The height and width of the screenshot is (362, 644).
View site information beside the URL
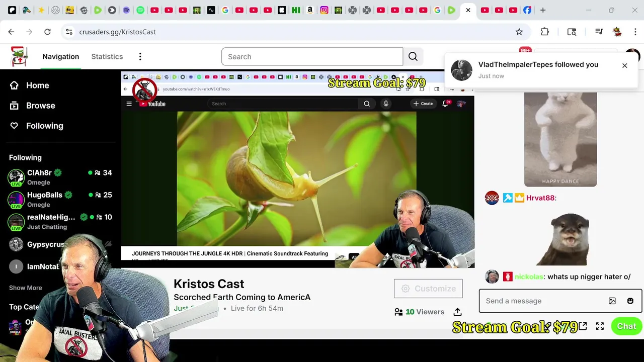click(69, 32)
